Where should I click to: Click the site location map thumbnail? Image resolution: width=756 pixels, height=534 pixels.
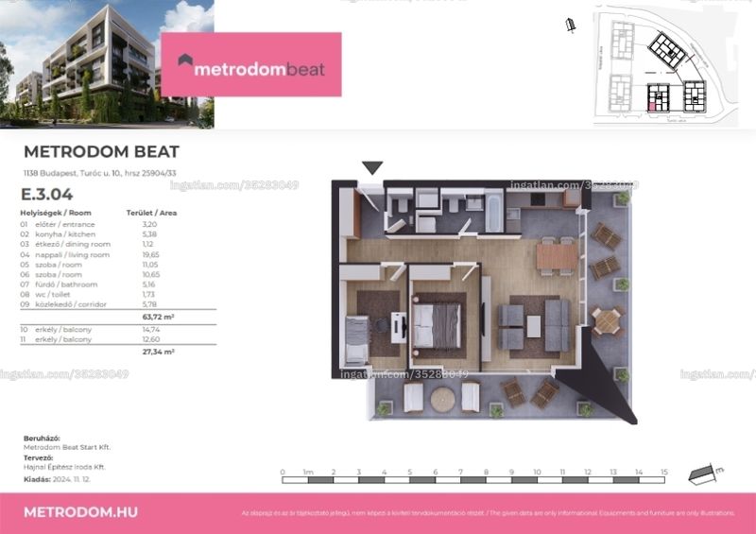(666, 64)
